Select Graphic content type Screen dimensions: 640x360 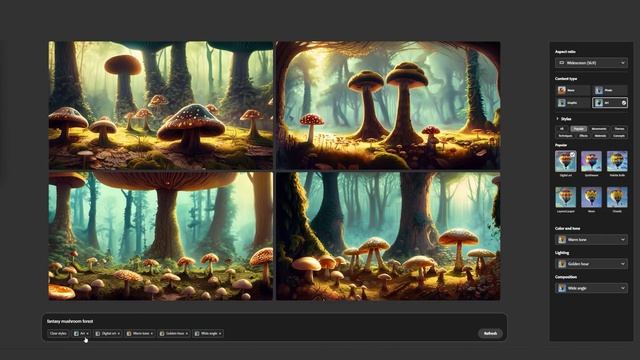coord(573,103)
